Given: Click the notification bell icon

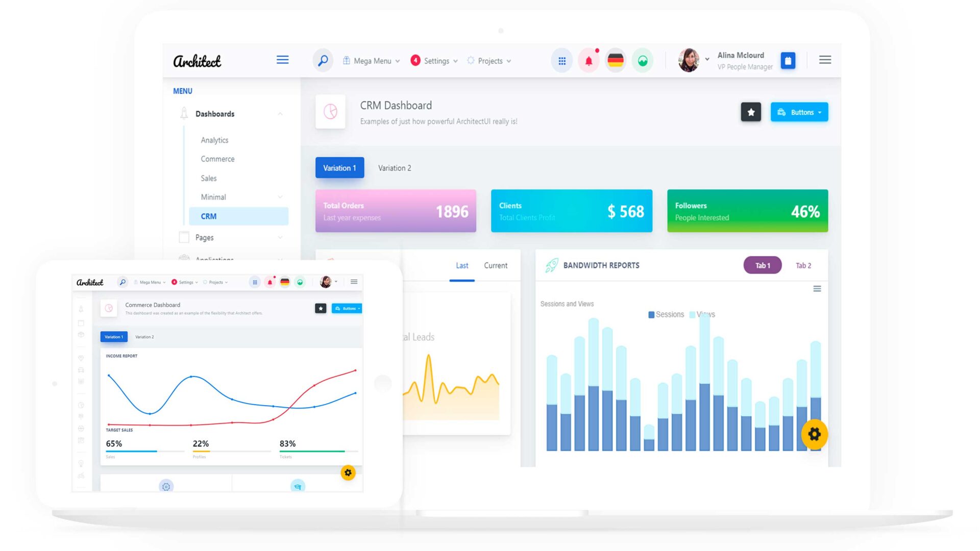Looking at the screenshot, I should [589, 60].
